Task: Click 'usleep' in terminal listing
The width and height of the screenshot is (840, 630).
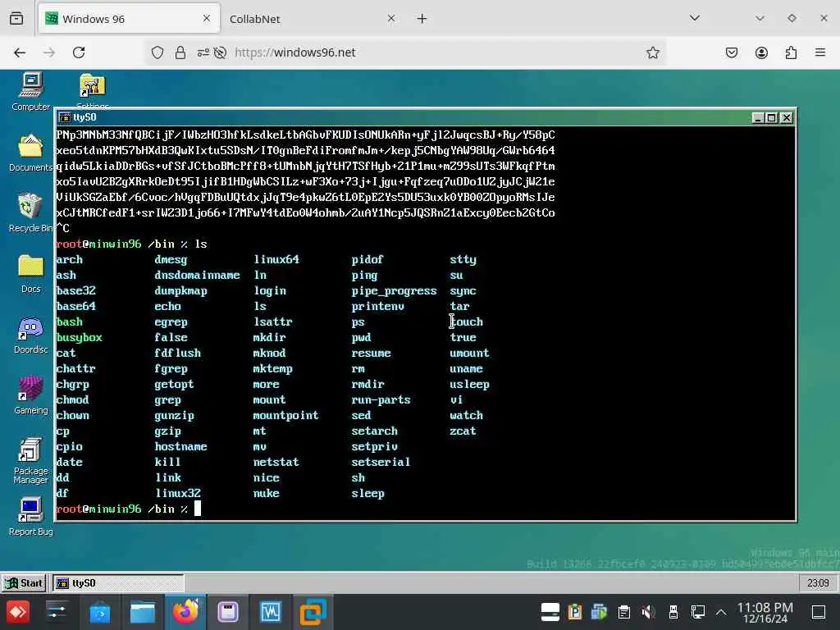Action: point(470,385)
